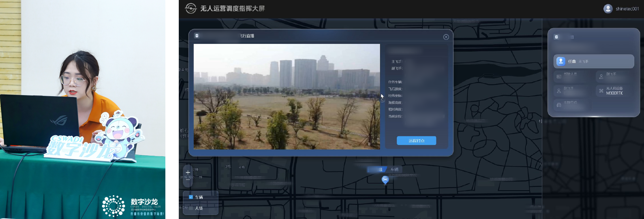
Task: Click the dispatch platform logo icon
Action: point(191,8)
